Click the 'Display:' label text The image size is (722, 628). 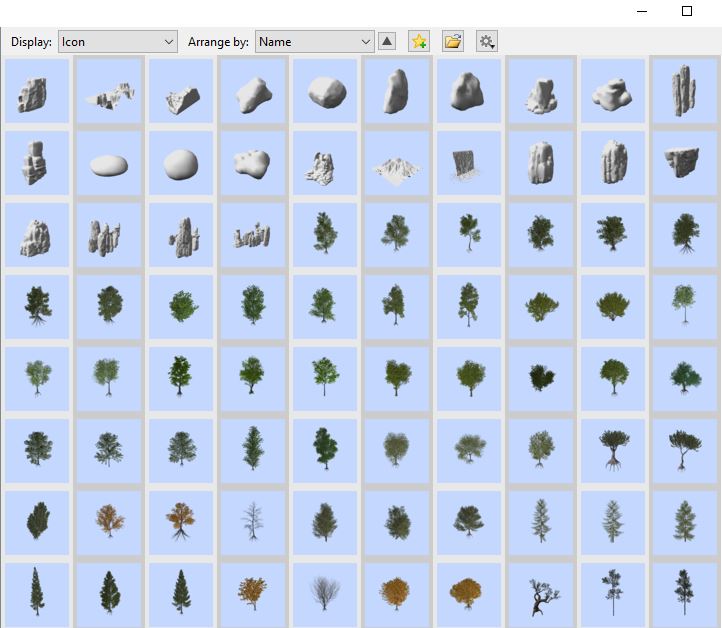[x=31, y=42]
